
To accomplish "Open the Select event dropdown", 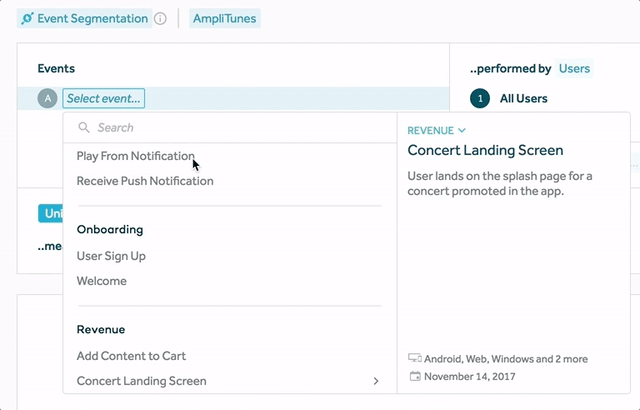I will point(104,98).
